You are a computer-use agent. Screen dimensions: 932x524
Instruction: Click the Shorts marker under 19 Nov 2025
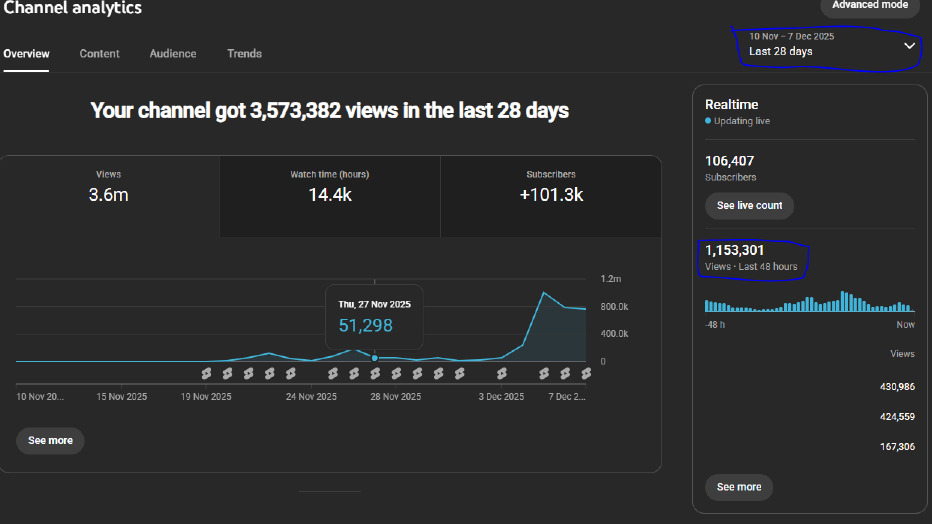click(x=206, y=373)
